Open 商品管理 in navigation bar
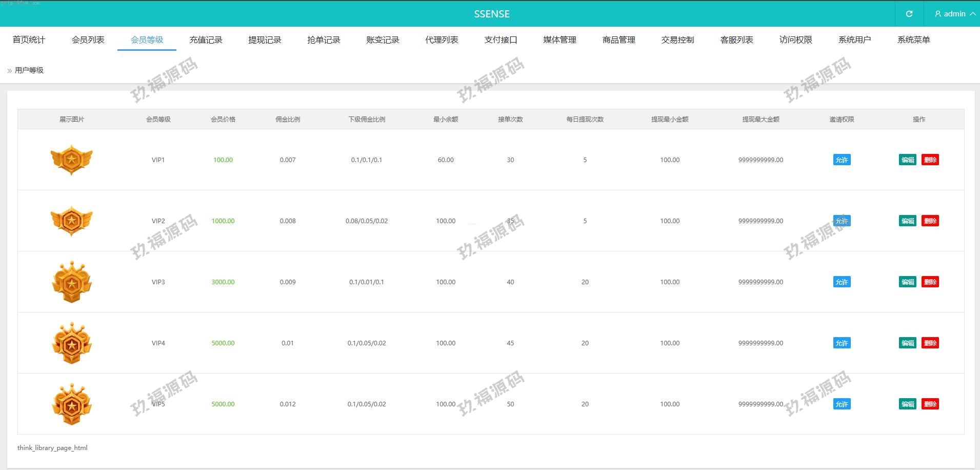Screen dimensions: 980x470 618,40
